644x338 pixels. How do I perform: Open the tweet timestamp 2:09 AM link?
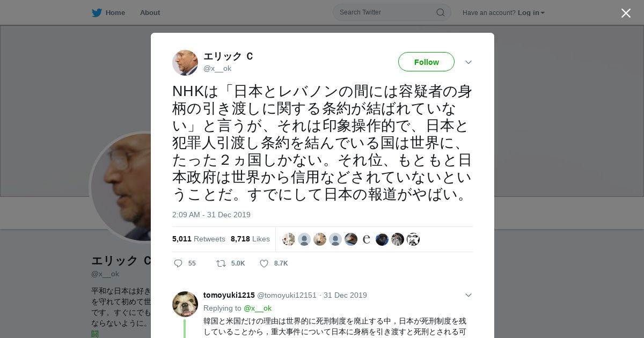point(211,215)
